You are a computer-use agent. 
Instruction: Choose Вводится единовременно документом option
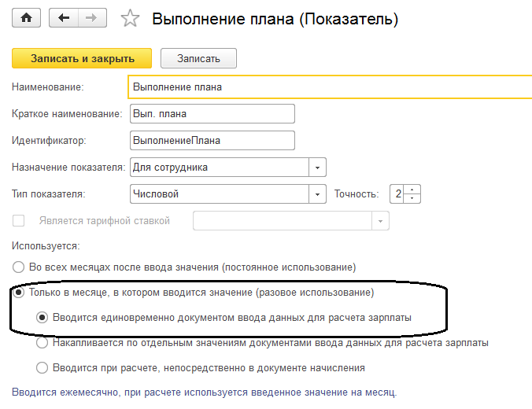click(x=42, y=318)
